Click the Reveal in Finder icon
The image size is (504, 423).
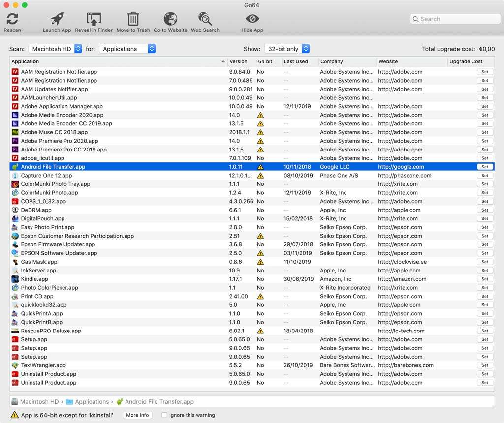94,19
